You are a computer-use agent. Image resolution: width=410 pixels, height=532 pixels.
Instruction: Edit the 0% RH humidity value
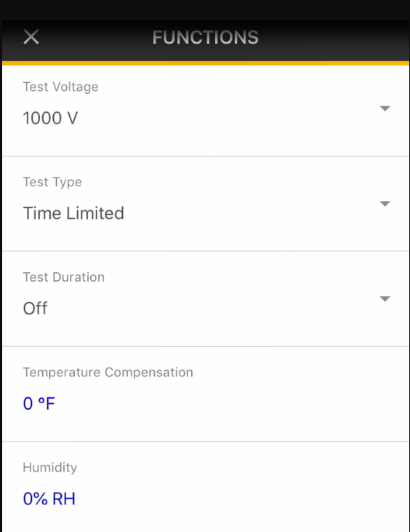tap(49, 499)
